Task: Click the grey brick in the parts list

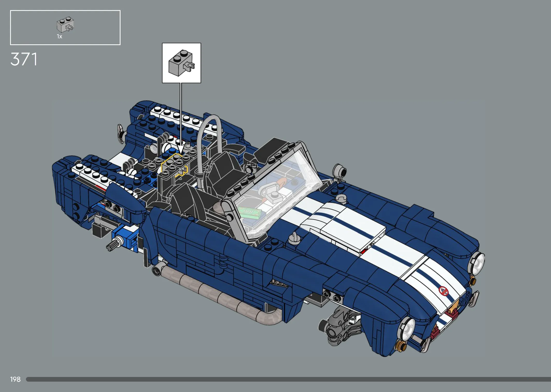Action: coord(65,25)
